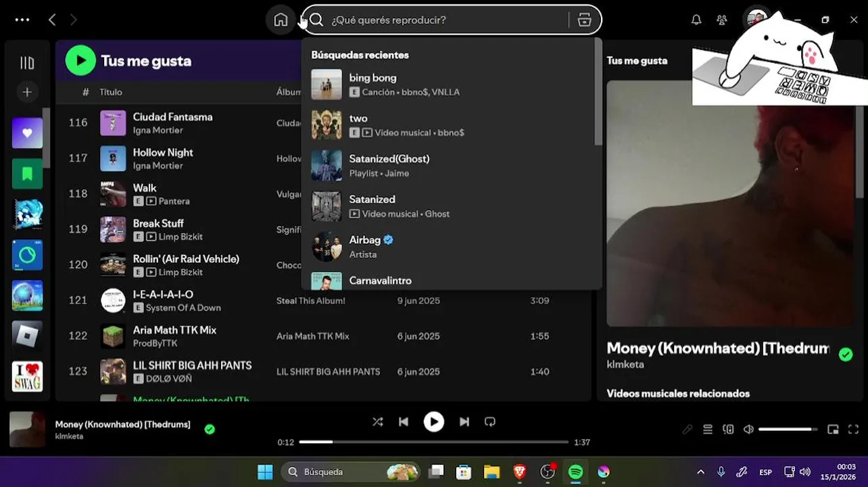Open the notifications bell
868x487 pixels.
pyautogui.click(x=696, y=20)
